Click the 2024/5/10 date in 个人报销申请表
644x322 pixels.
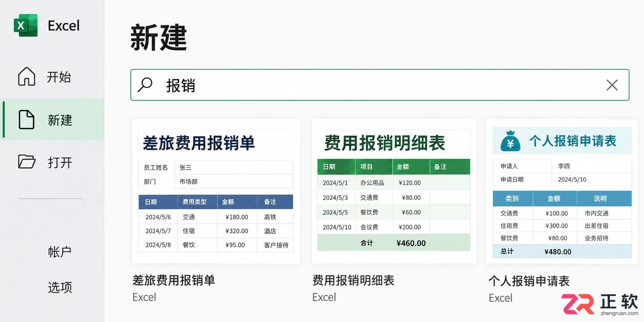coord(591,179)
